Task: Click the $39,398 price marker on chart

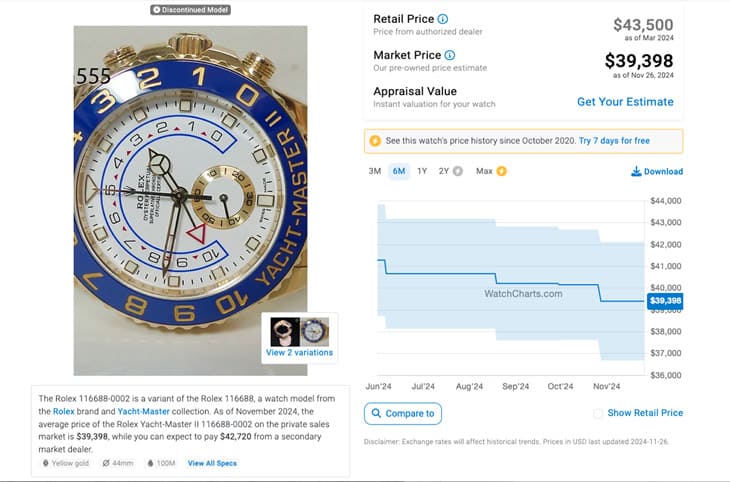Action: (x=665, y=300)
